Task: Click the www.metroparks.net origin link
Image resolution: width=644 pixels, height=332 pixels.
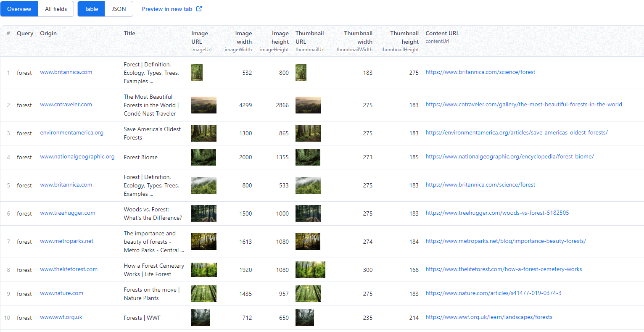Action: (67, 241)
